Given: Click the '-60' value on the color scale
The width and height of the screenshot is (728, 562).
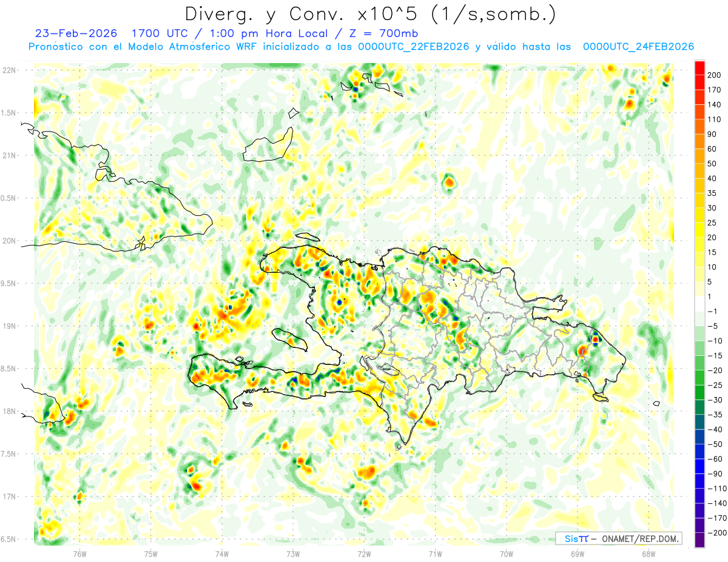Looking at the screenshot, I should (x=714, y=459).
